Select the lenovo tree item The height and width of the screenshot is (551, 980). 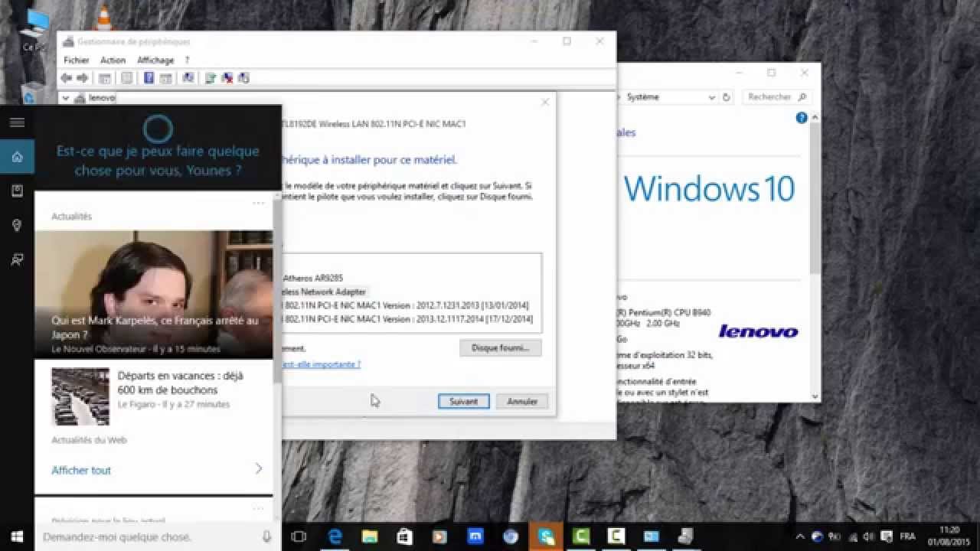tap(101, 98)
